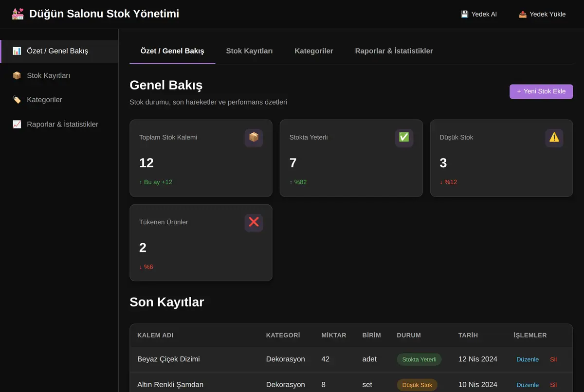Click the green checkmark icon on Stokta Yeterli card
The height and width of the screenshot is (392, 584).
pyautogui.click(x=404, y=138)
